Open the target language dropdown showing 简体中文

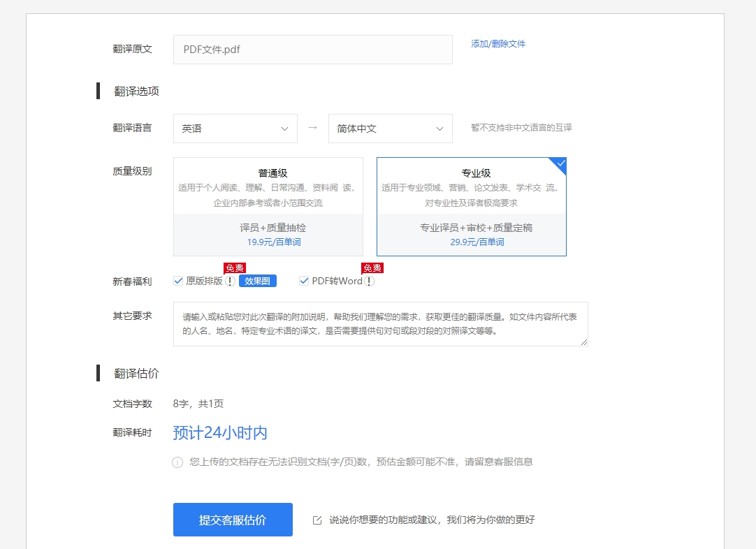390,129
